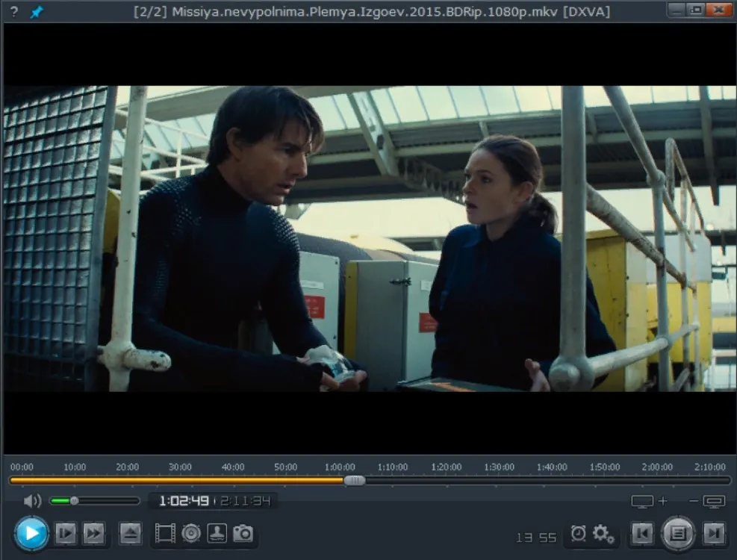This screenshot has width=737, height=560.
Task: Open help with the question mark
Action: click(14, 12)
